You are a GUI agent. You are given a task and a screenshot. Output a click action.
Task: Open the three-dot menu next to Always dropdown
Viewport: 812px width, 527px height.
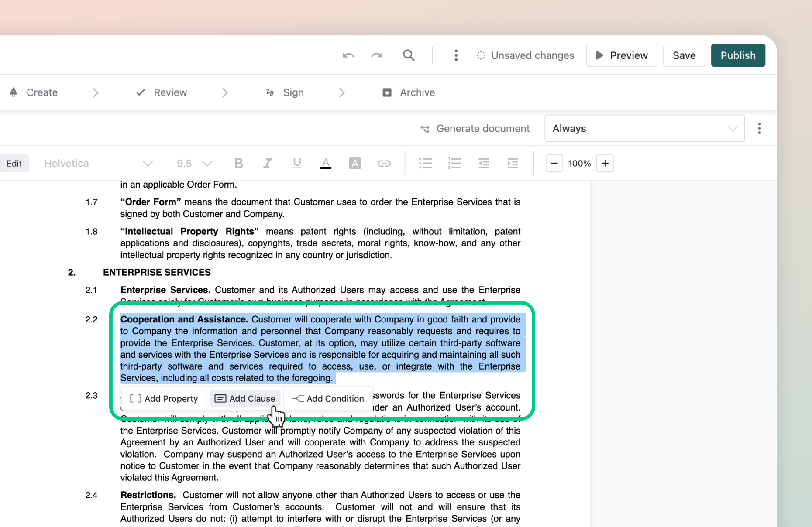point(759,128)
